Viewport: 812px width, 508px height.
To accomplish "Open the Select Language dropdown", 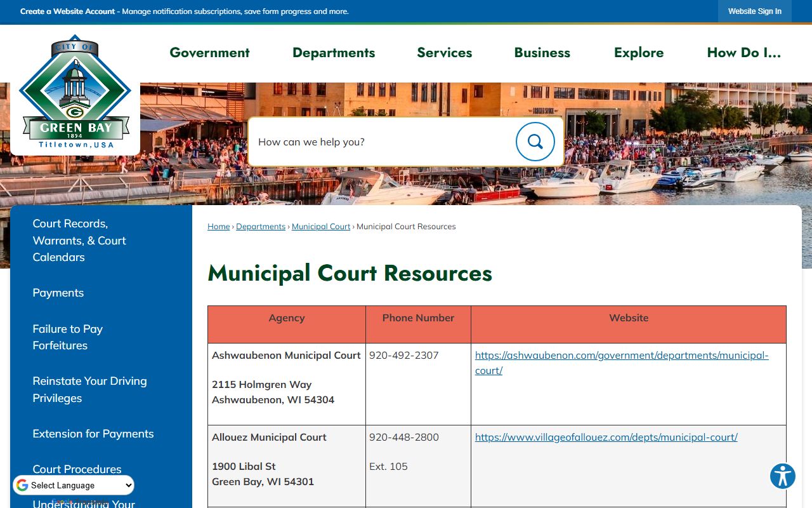I will click(x=74, y=485).
